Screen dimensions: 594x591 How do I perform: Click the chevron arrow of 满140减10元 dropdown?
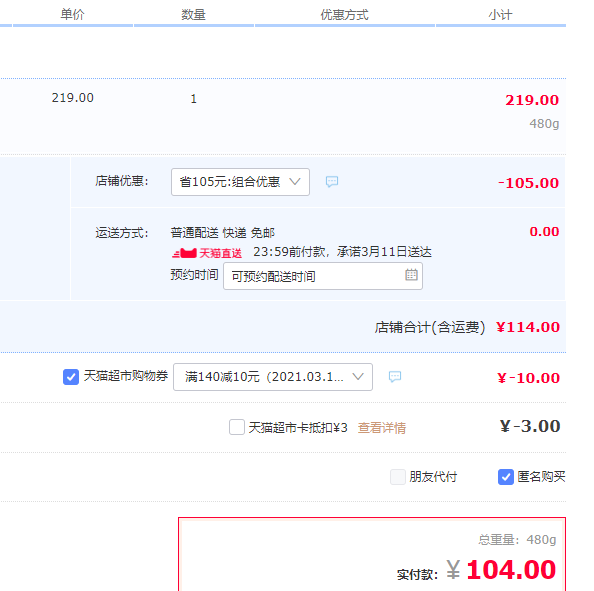358,377
